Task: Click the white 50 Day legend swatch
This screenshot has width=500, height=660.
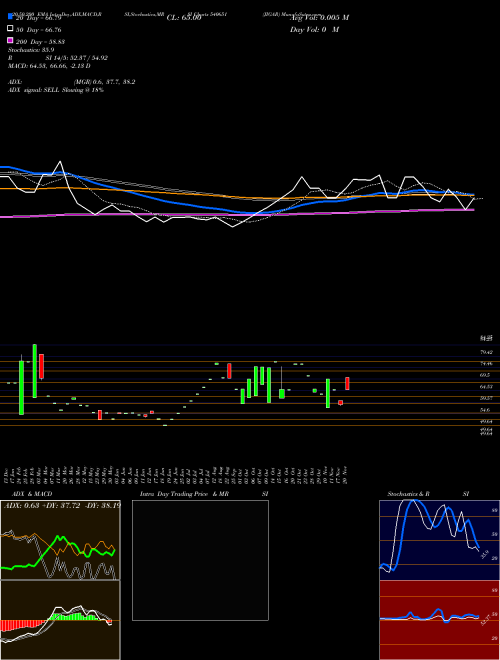Action: click(10, 29)
